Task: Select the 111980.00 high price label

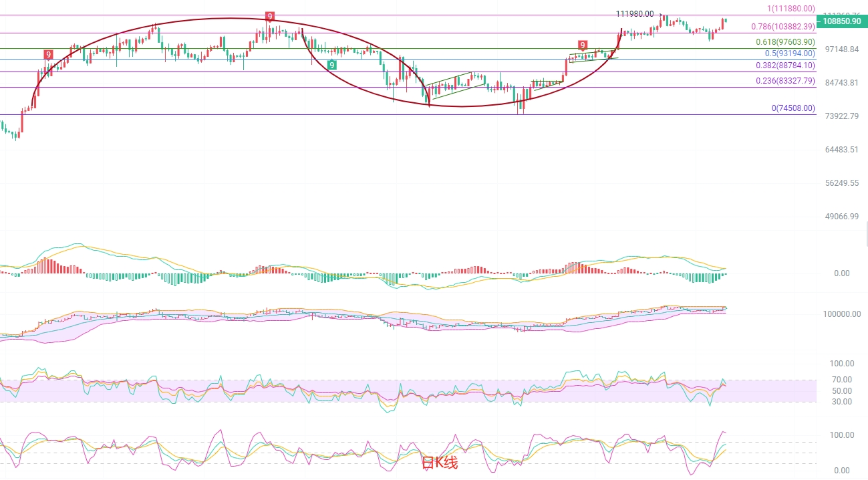Action: 635,13
